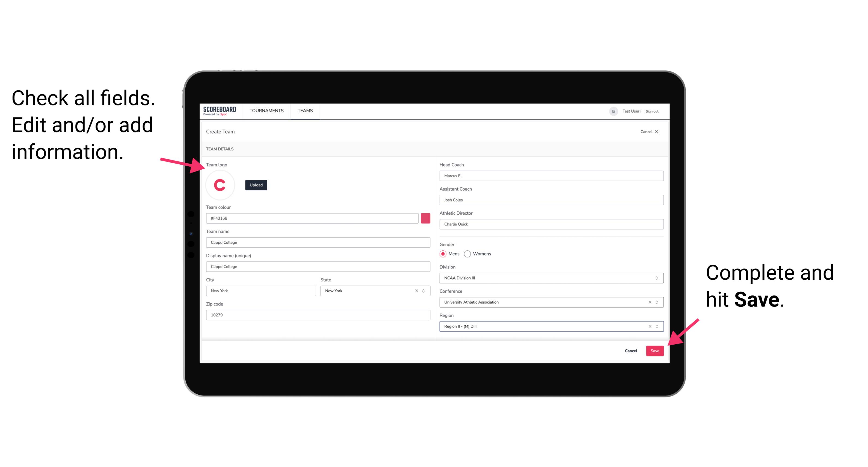Select the Womens gender radio button

(468, 254)
